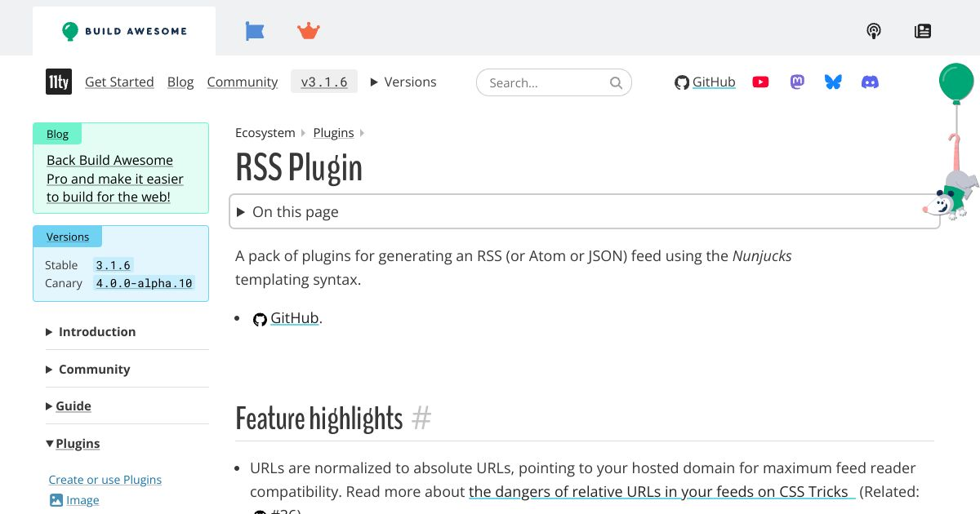Expand the Versions disclosure in header
Screen dimensions: 980x514
coord(403,82)
